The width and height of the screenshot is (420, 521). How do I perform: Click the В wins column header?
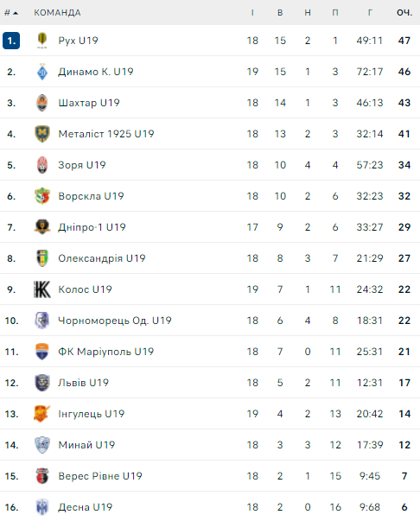pyautogui.click(x=280, y=13)
